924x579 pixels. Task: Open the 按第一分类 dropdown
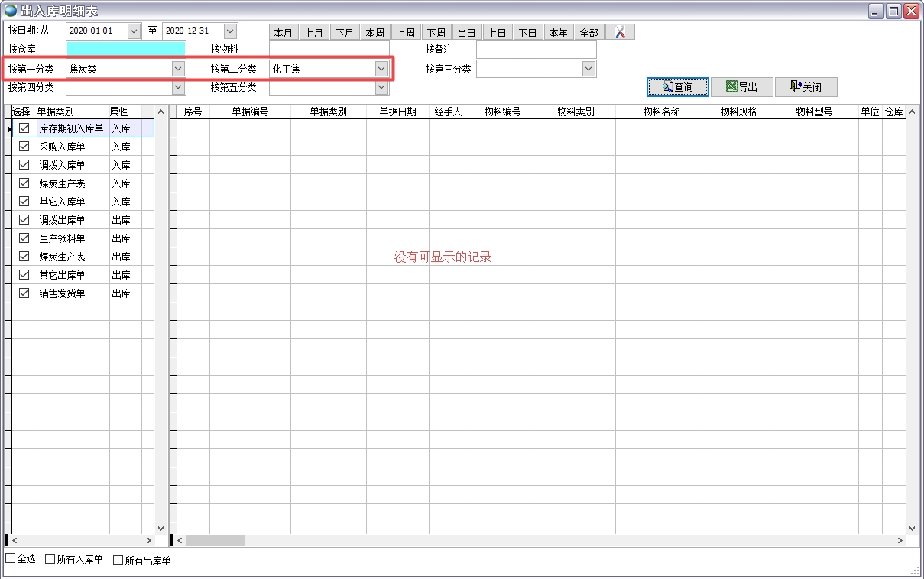178,69
